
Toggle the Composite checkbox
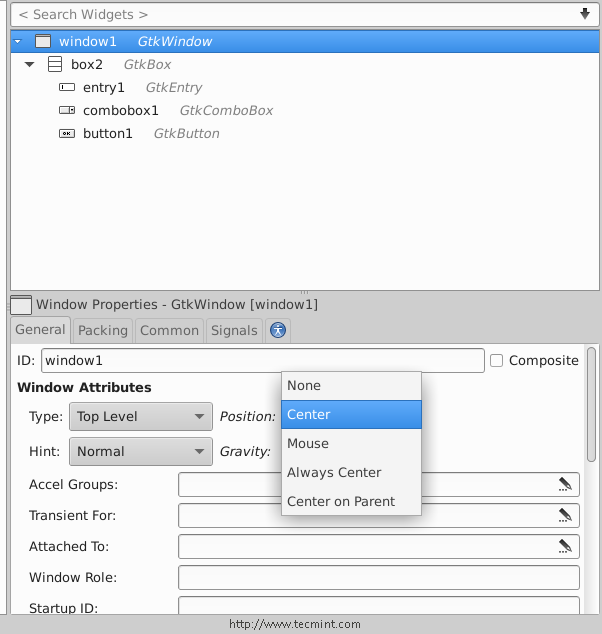pos(496,360)
